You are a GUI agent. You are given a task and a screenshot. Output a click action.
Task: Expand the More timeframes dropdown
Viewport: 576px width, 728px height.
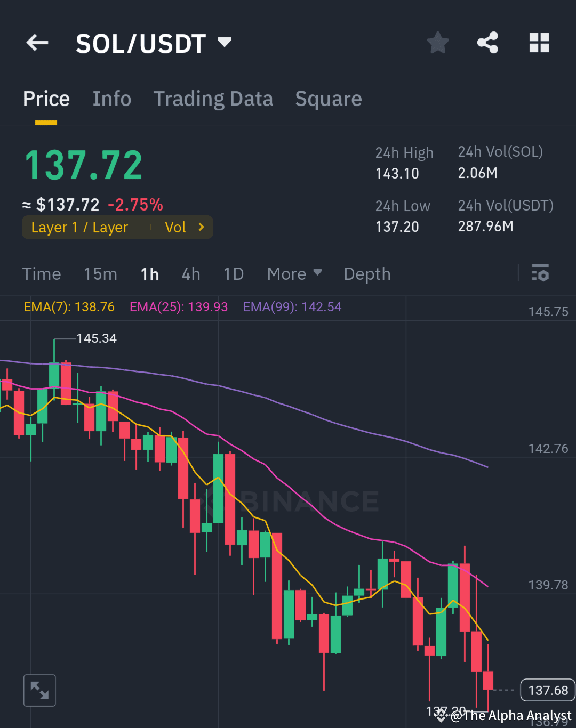[294, 273]
